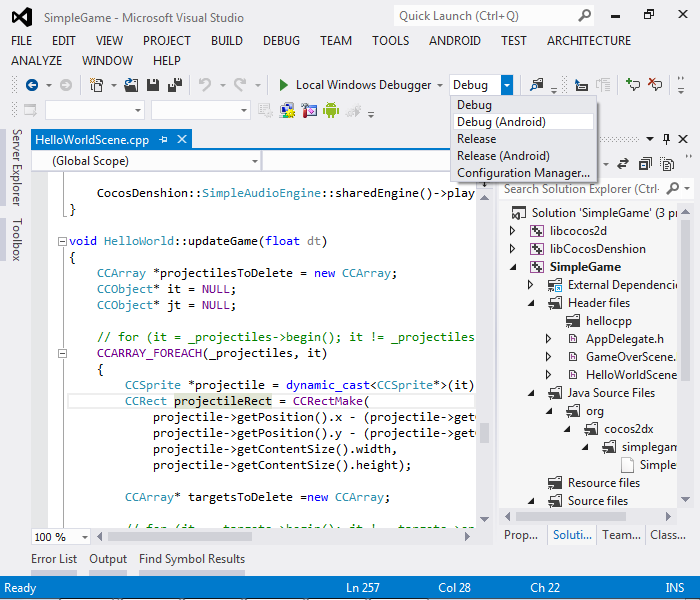700x600 pixels.
Task: Collapse the SimpleGame project node
Action: point(513,267)
